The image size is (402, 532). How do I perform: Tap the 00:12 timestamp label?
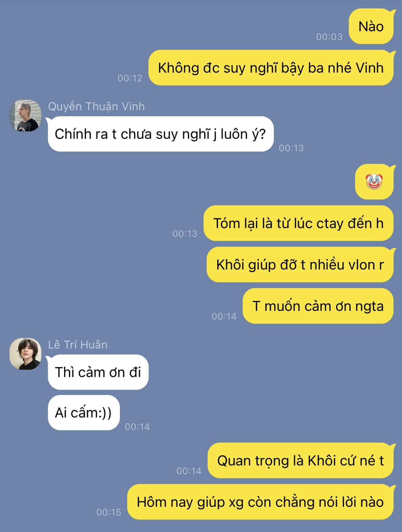click(130, 78)
